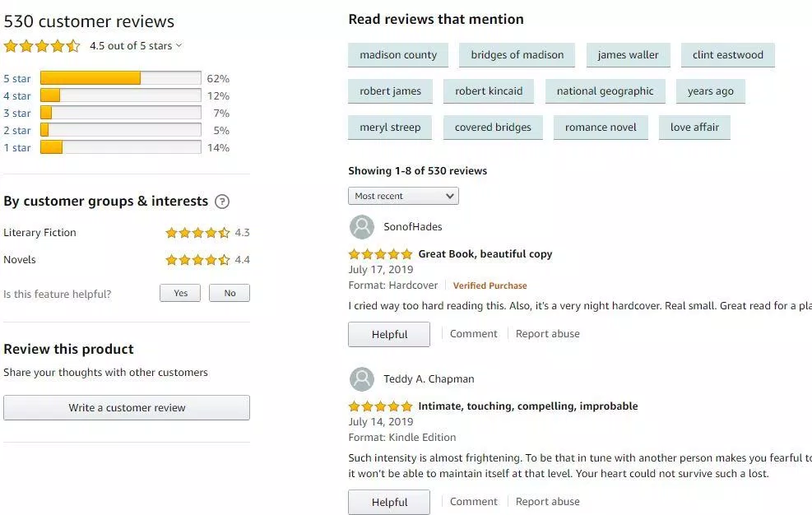Open Write a customer review
The image size is (812, 515).
point(127,408)
